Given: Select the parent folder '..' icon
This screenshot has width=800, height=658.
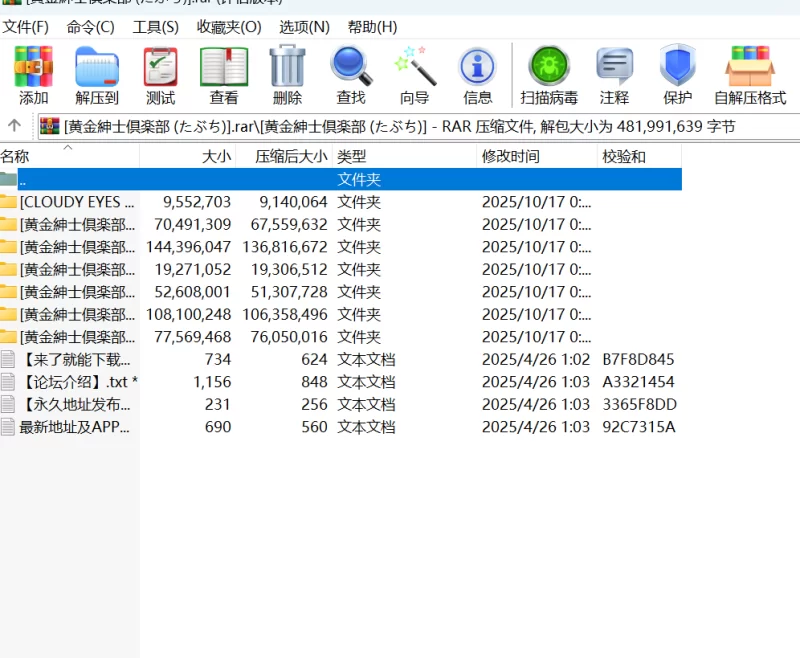Looking at the screenshot, I should click(x=9, y=179).
